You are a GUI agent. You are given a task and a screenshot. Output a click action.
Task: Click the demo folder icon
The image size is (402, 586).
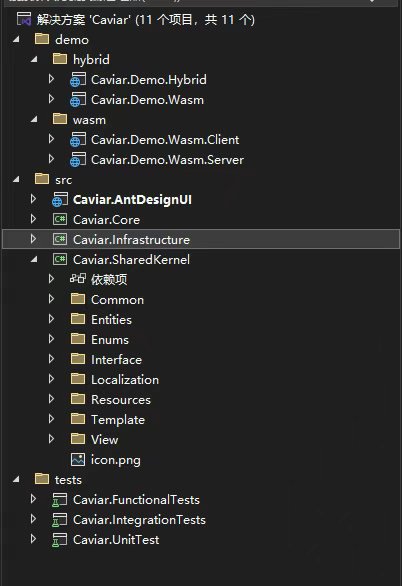pos(42,39)
